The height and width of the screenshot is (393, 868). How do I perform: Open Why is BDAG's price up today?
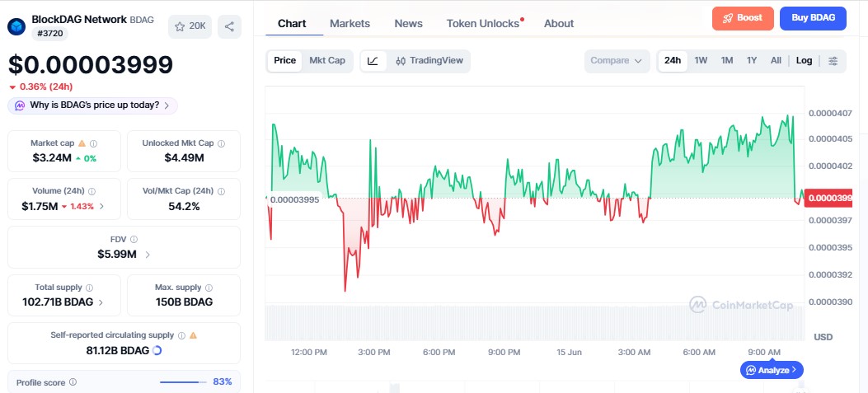pos(92,105)
